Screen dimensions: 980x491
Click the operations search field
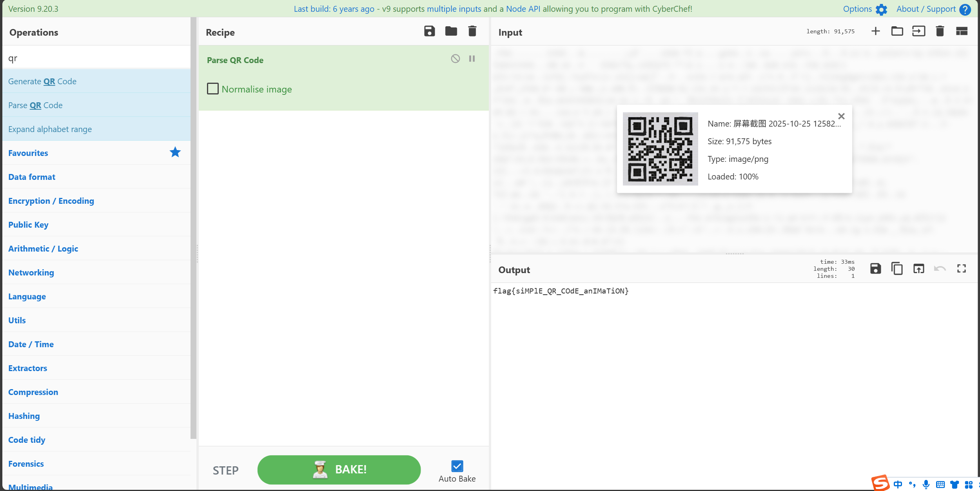coord(96,58)
